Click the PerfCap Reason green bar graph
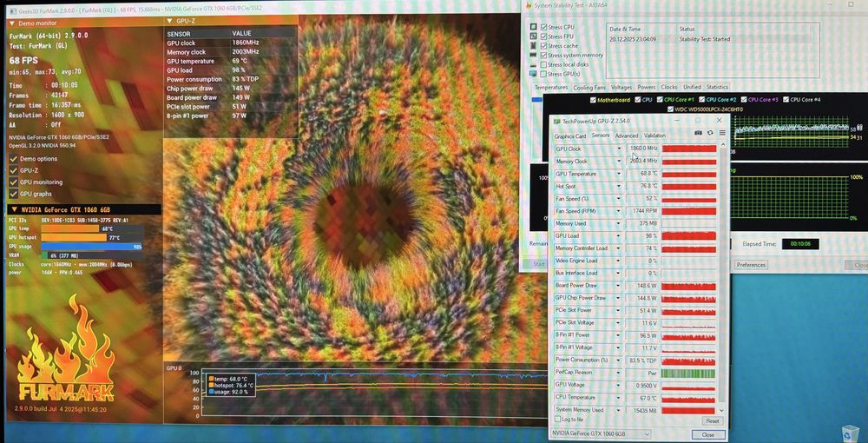 [688, 374]
